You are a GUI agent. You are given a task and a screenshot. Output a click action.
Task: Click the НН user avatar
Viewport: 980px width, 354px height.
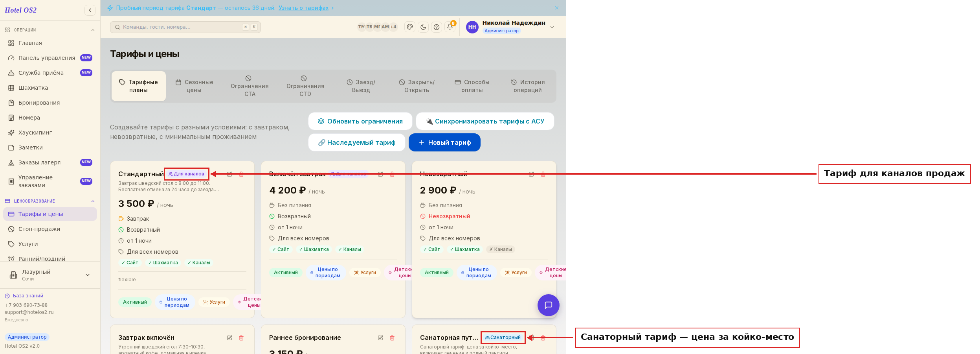[472, 27]
